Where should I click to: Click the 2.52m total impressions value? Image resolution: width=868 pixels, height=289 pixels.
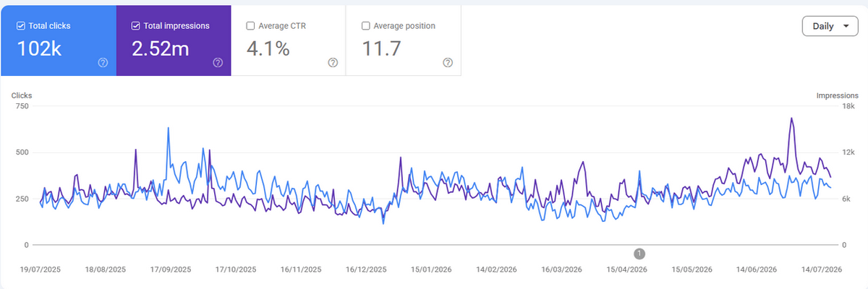(161, 49)
